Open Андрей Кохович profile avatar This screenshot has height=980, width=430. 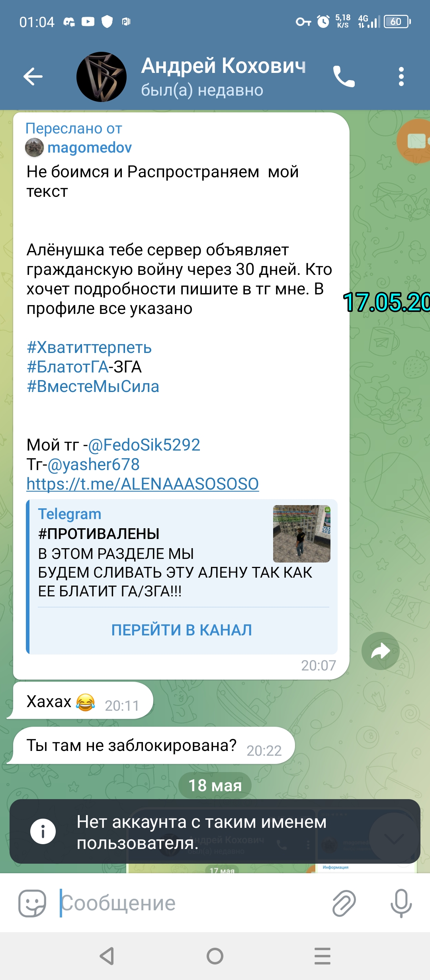point(102,76)
